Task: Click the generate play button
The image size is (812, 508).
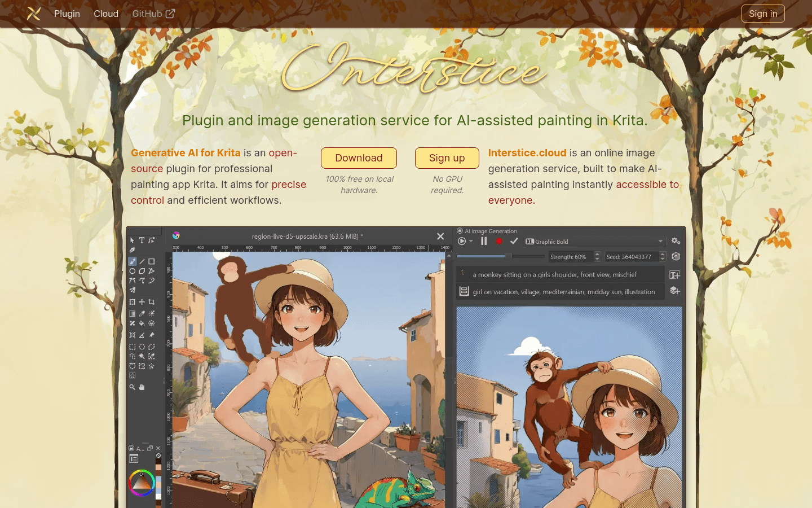Action: [462, 241]
